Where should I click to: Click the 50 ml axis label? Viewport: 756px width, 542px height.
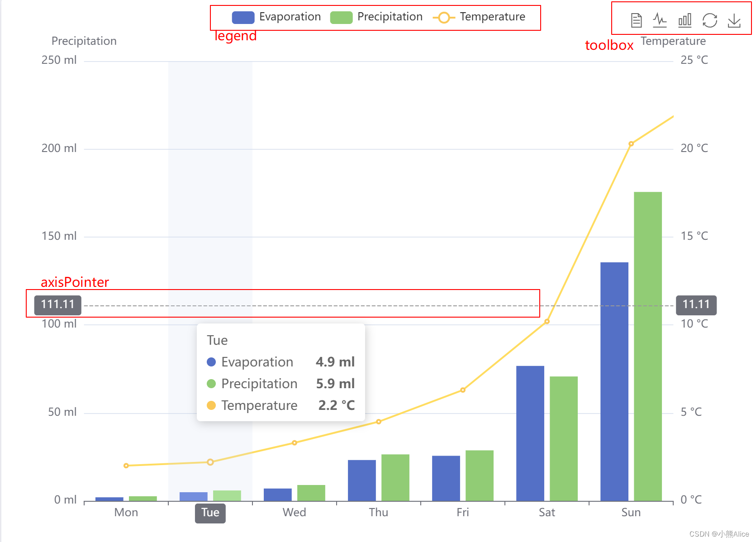click(62, 412)
